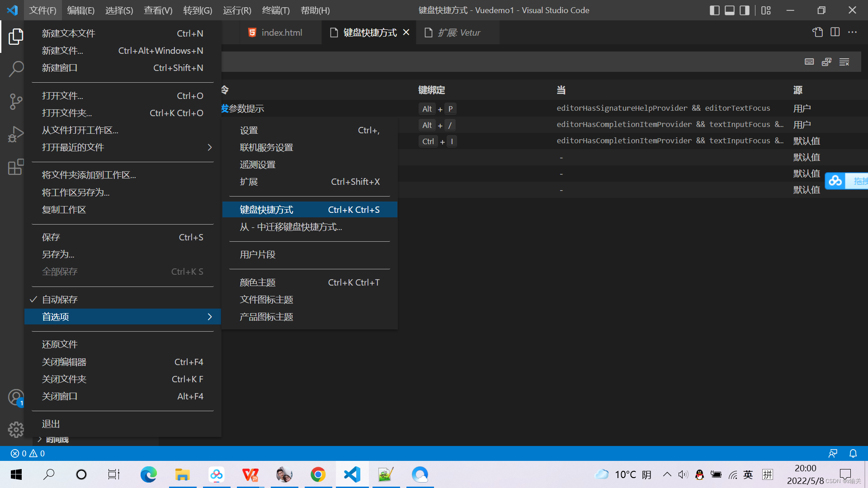Choose 退出 to quit VS Code

[123, 424]
